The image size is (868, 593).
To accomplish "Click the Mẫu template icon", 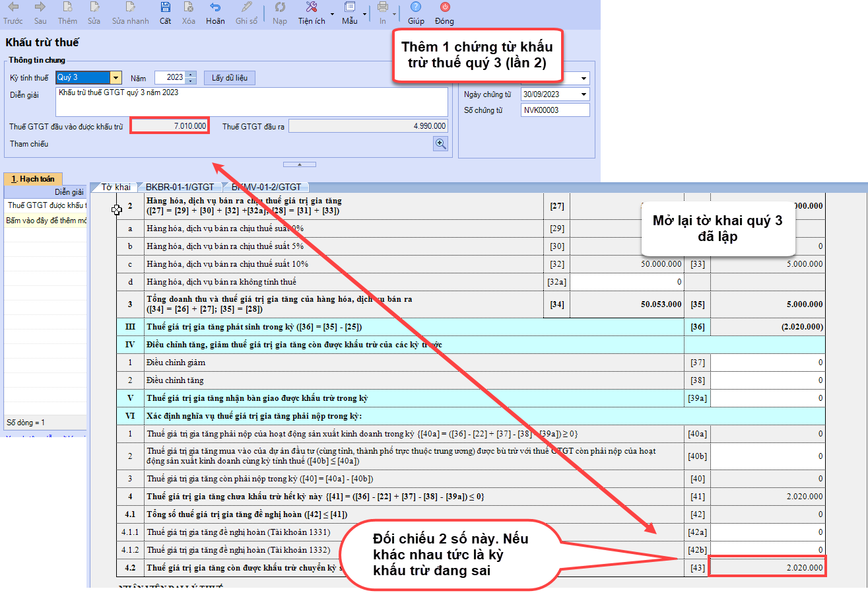I will 350,8.
